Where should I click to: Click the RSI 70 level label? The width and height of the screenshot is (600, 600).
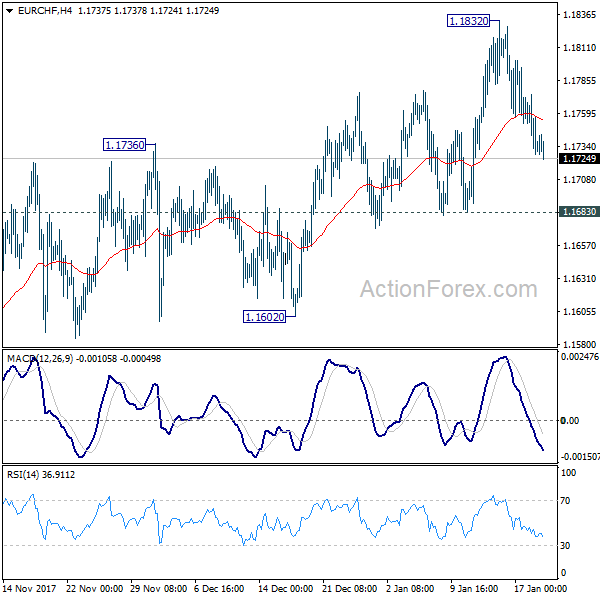click(x=565, y=501)
